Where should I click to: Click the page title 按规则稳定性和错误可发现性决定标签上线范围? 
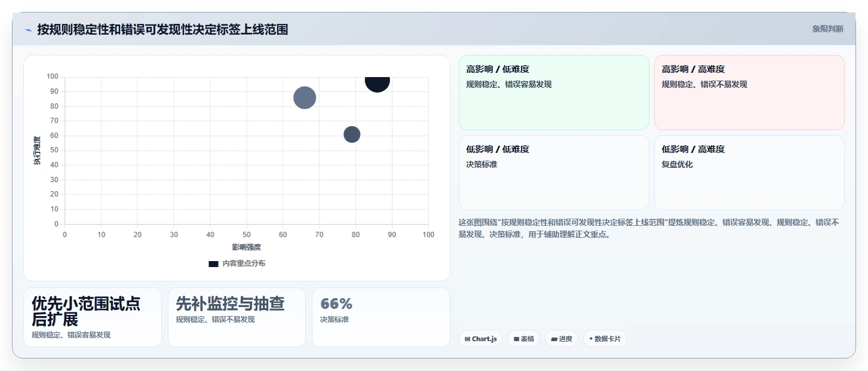(x=162, y=30)
